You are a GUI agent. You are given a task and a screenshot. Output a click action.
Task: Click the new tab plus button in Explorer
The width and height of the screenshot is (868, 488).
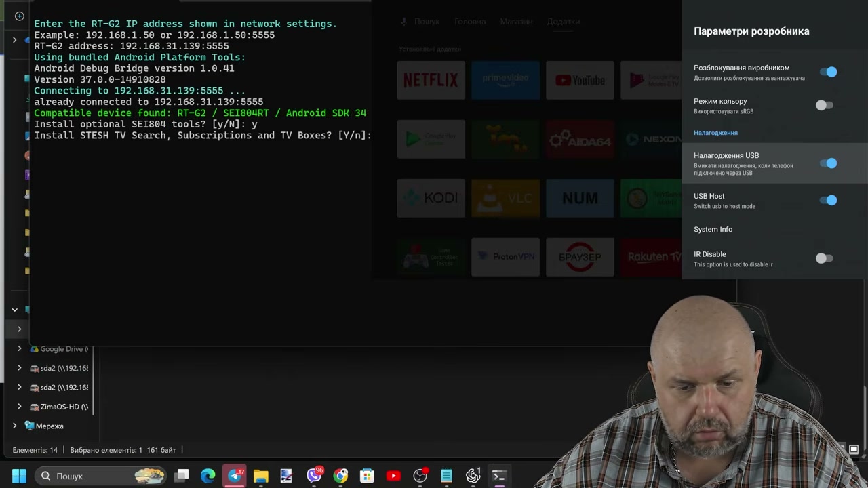19,16
